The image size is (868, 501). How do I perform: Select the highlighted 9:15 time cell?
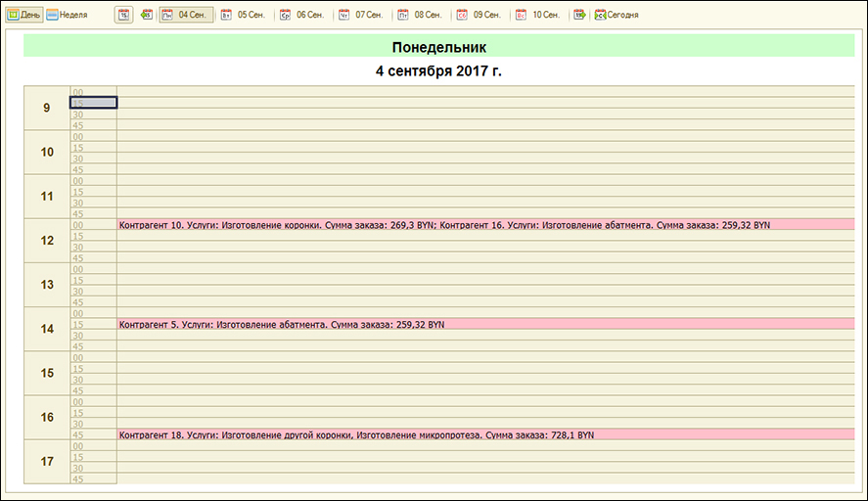click(93, 103)
